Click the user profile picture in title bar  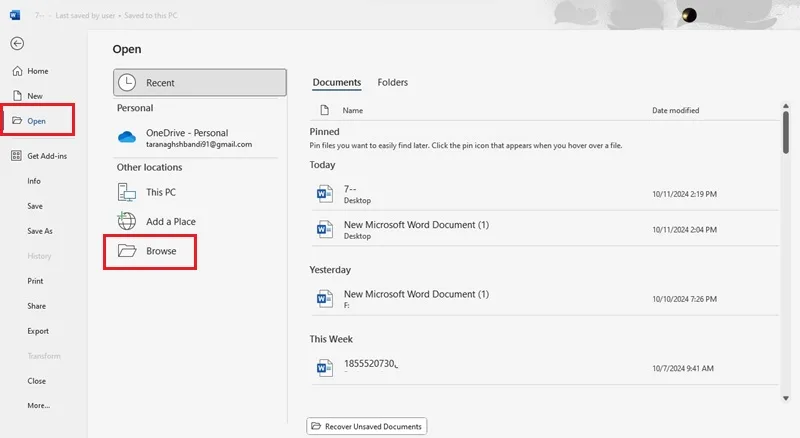[x=689, y=15]
